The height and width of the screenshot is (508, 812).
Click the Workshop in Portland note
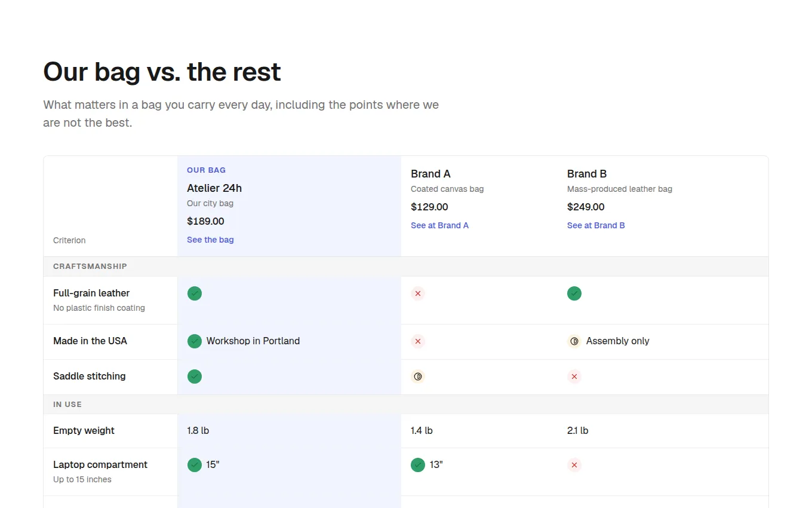(x=253, y=341)
